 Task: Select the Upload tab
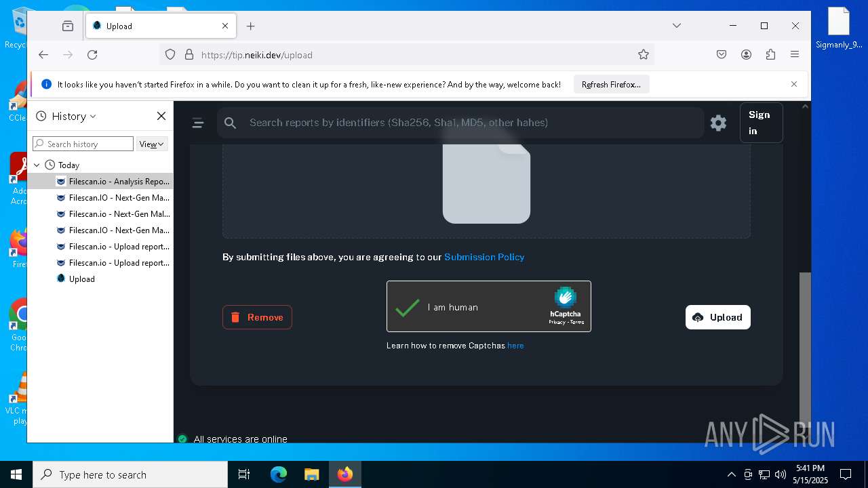point(161,26)
